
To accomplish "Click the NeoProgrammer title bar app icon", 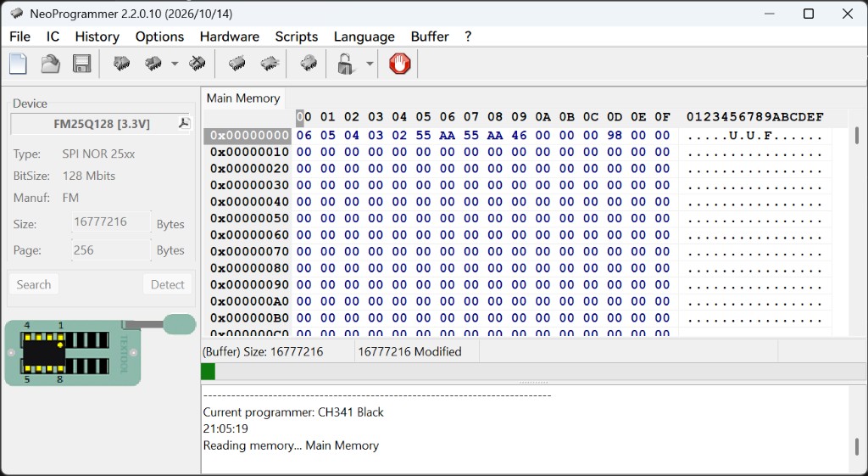I will (17, 14).
